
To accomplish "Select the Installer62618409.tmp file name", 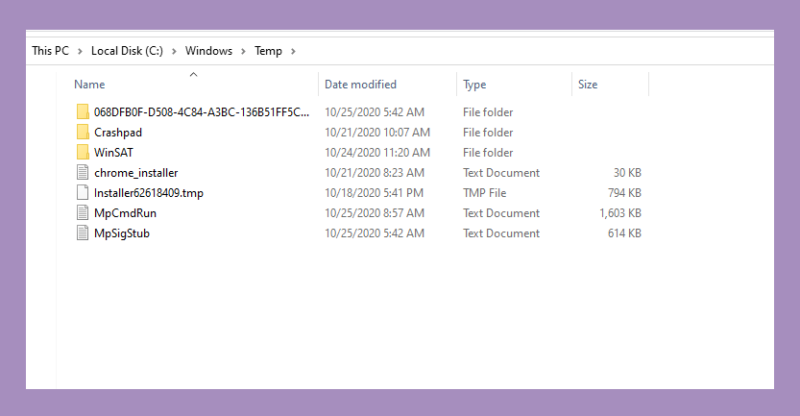I will [148, 193].
